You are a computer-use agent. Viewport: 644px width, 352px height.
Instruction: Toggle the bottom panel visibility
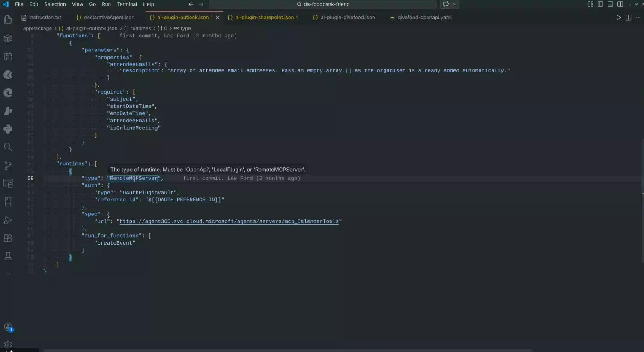pyautogui.click(x=610, y=4)
